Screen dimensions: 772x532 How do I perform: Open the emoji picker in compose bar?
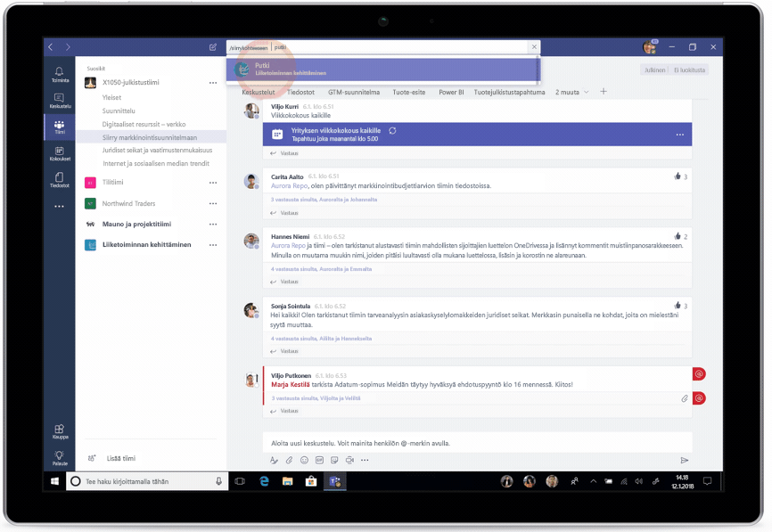tap(304, 460)
